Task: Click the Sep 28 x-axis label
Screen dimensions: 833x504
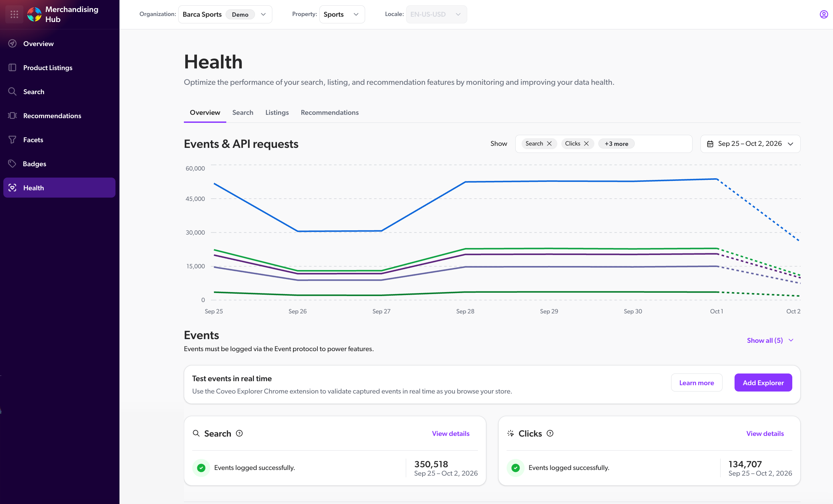Action: (x=465, y=311)
